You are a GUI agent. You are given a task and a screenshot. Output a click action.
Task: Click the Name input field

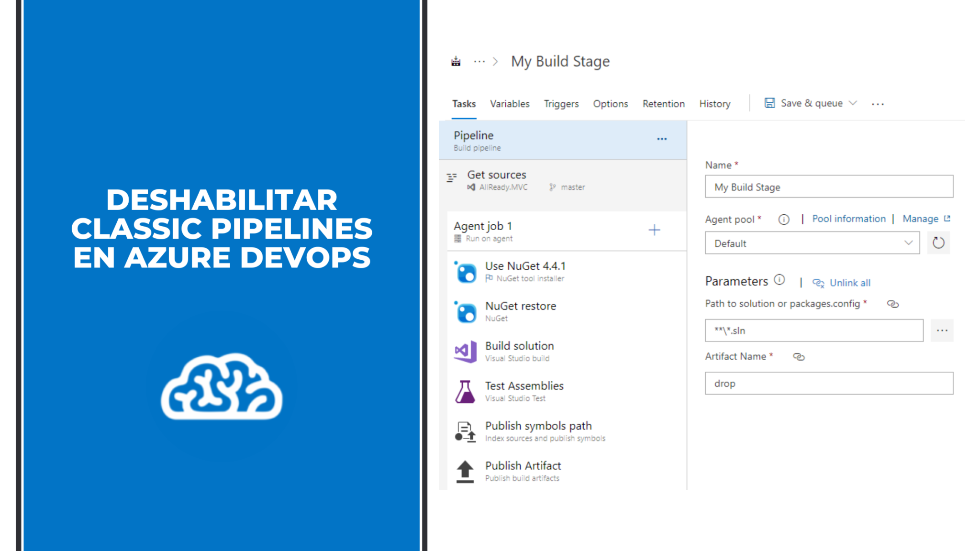pyautogui.click(x=829, y=187)
